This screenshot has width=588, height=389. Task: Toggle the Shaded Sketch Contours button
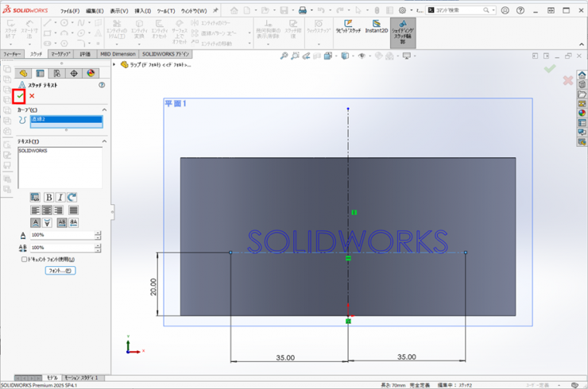click(403, 33)
